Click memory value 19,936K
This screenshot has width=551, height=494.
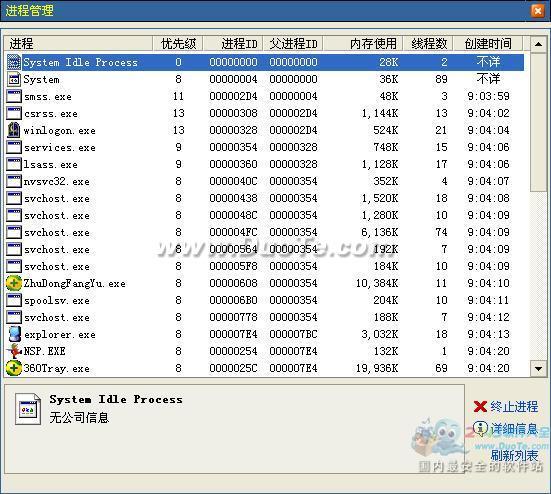[377, 368]
